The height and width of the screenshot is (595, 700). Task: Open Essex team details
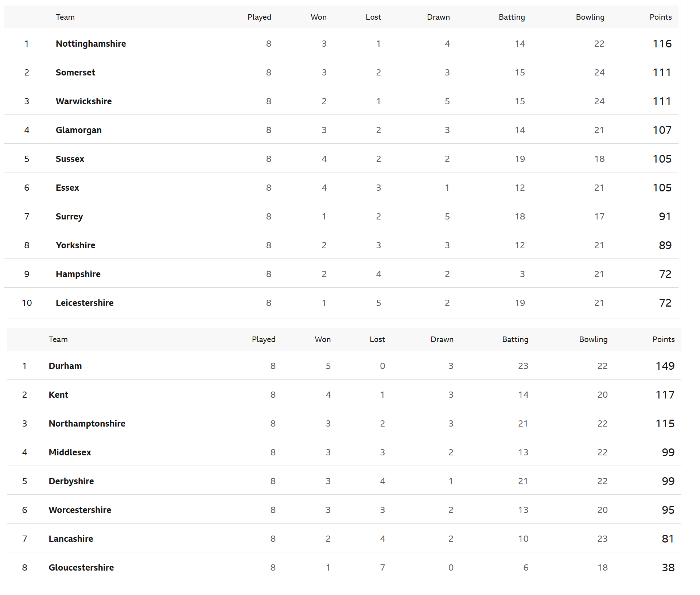tap(67, 188)
